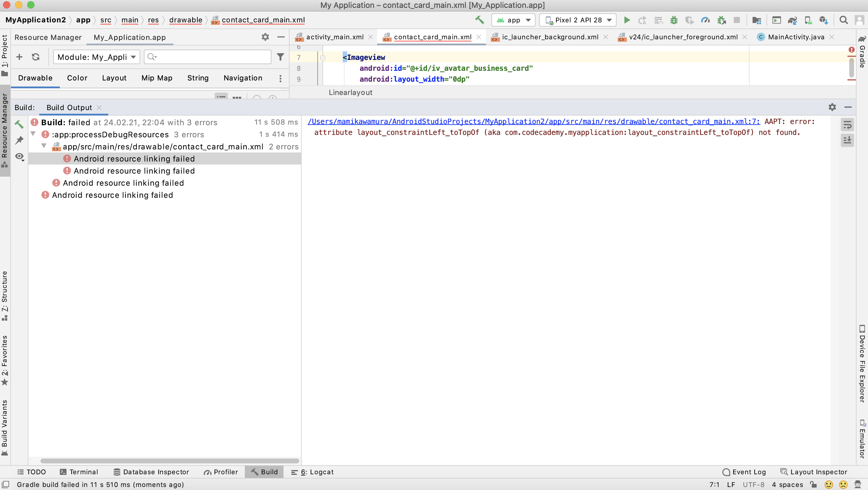The width and height of the screenshot is (868, 490).
Task: Open the Terminal tool window button
Action: coord(79,472)
